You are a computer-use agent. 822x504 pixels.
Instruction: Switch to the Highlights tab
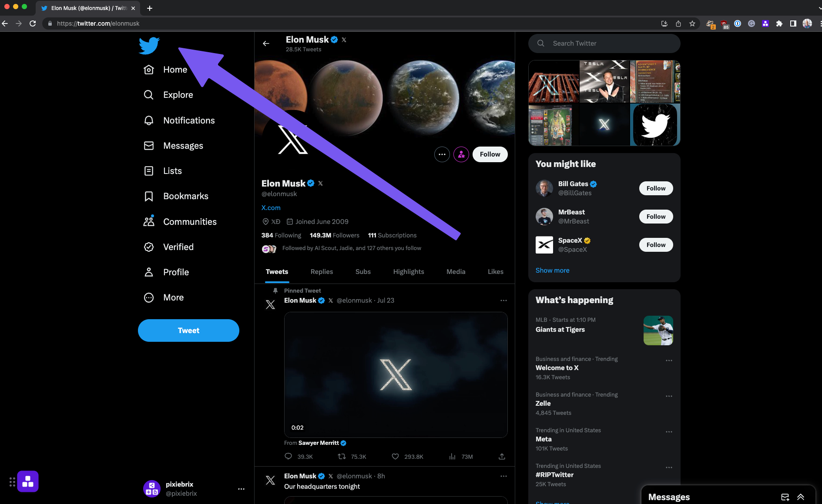[409, 272]
